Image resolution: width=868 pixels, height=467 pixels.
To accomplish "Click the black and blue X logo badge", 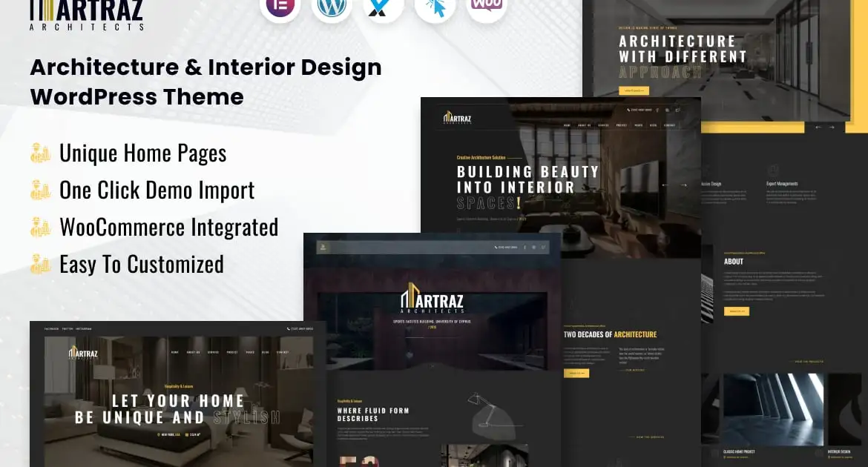I will click(383, 6).
